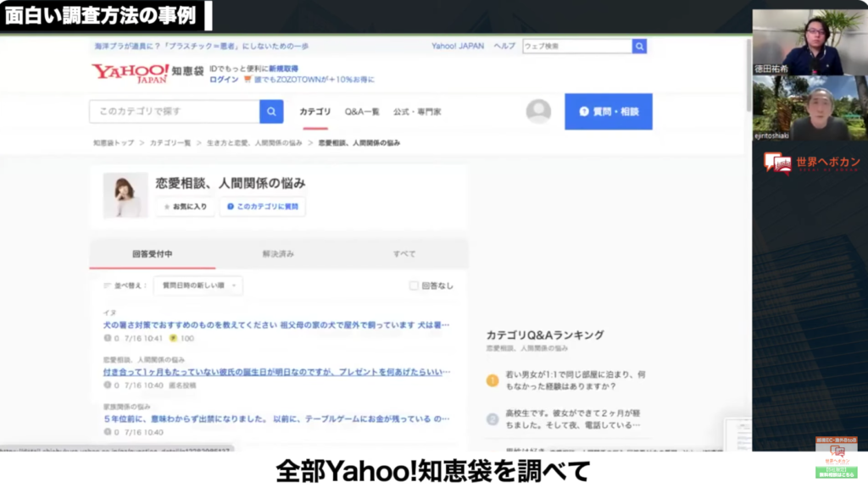Screen dimensions: 868x493
Task: Click the 世界へボカン logo
Action: (x=811, y=163)
